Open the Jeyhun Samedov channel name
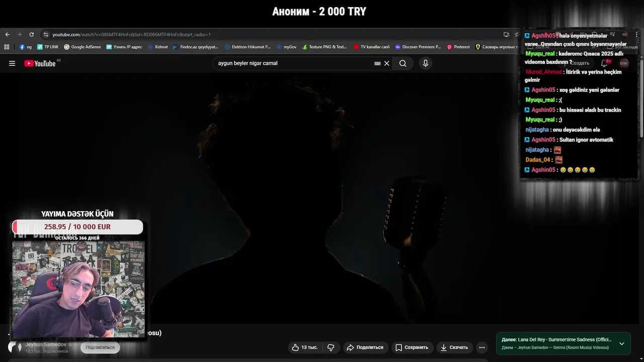The width and height of the screenshot is (644, 362). point(46,344)
